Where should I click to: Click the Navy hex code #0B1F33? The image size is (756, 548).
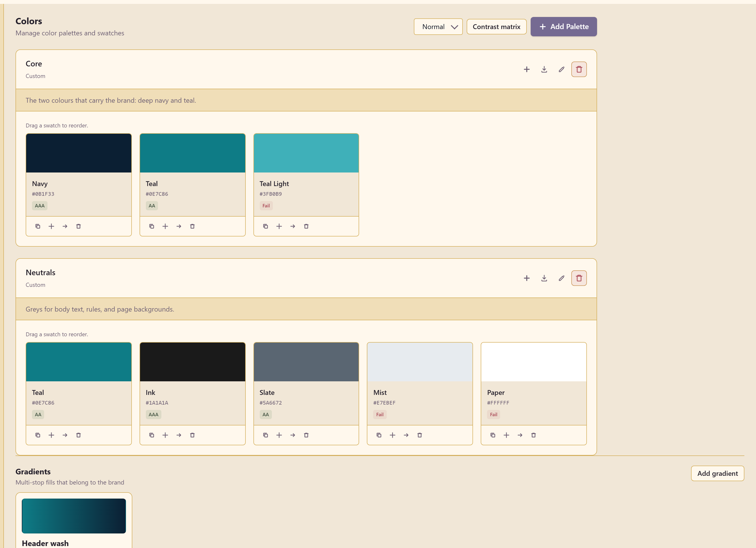(43, 194)
